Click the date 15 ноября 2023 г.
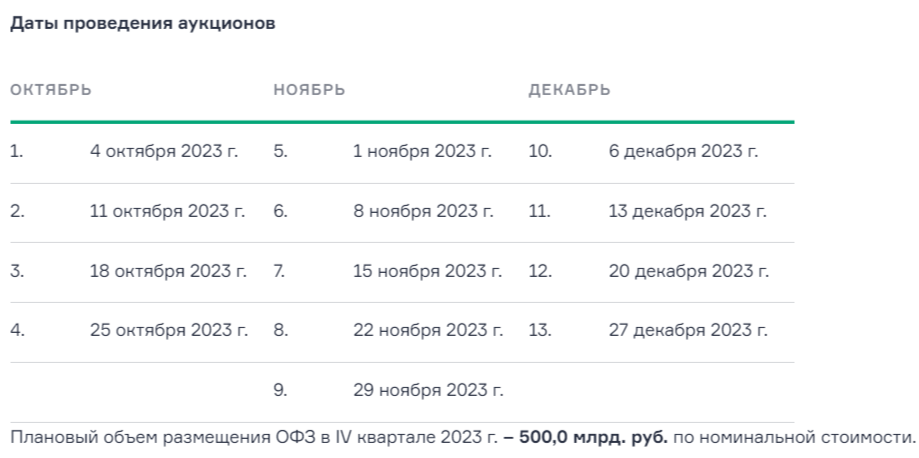This screenshot has height=458, width=919. pyautogui.click(x=427, y=271)
